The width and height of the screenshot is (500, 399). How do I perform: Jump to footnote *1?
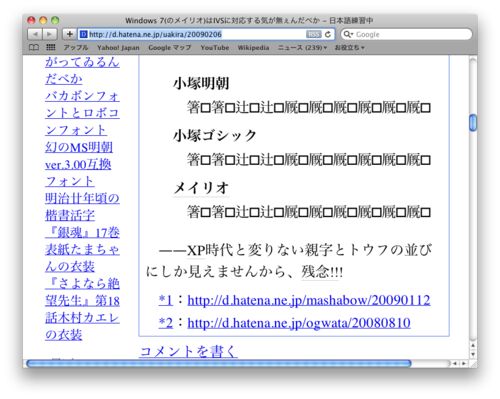click(166, 300)
